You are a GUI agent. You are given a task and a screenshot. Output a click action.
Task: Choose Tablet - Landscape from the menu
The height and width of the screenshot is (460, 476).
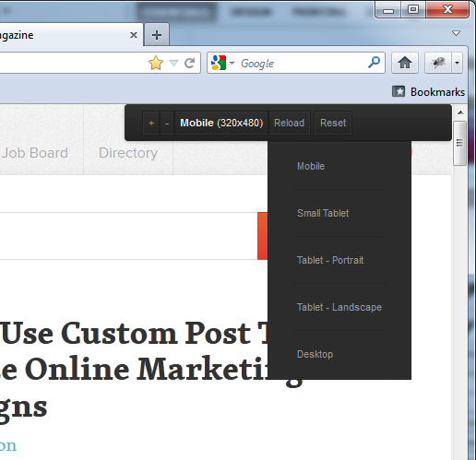point(339,307)
